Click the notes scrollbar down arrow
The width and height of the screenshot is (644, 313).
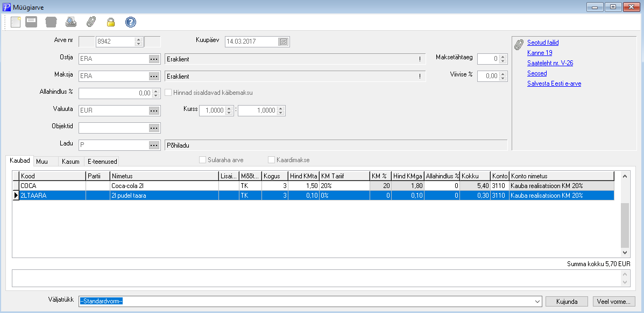click(625, 282)
